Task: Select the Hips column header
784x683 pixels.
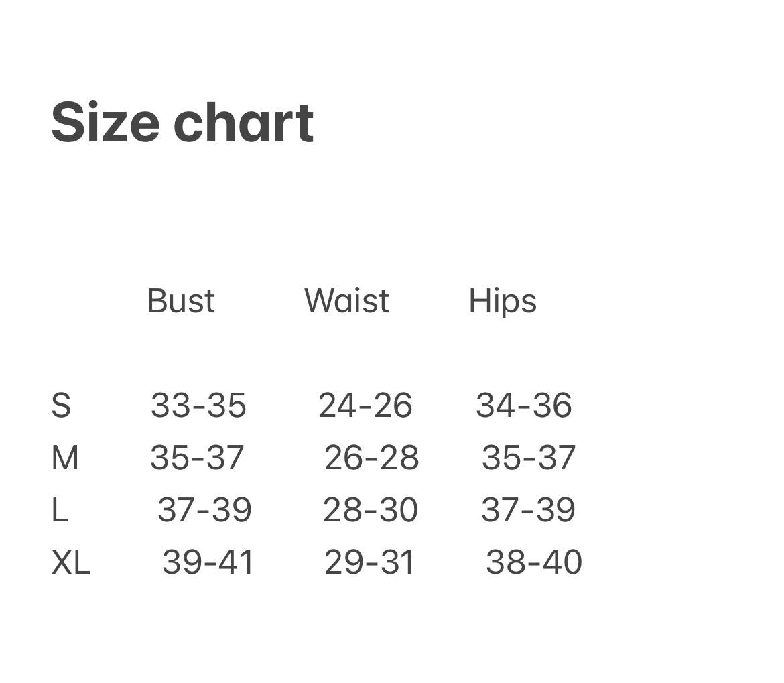Action: (x=503, y=301)
